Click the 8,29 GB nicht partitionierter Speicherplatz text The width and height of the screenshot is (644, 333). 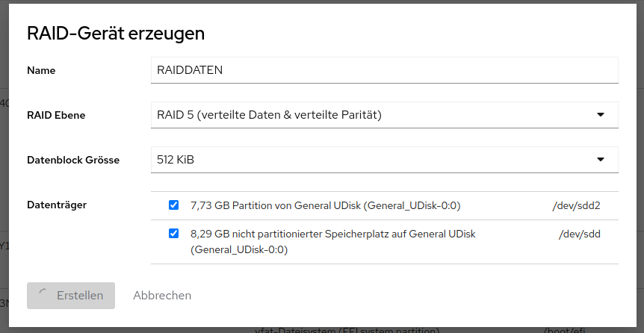point(333,234)
